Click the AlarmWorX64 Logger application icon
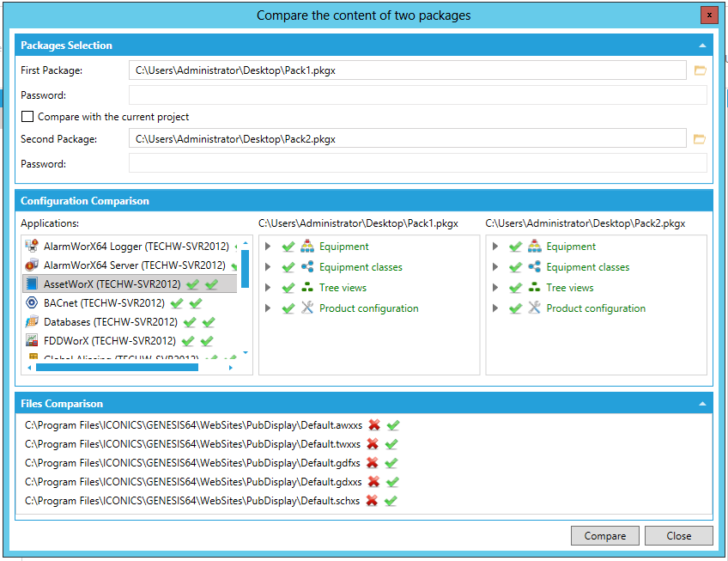 point(32,247)
